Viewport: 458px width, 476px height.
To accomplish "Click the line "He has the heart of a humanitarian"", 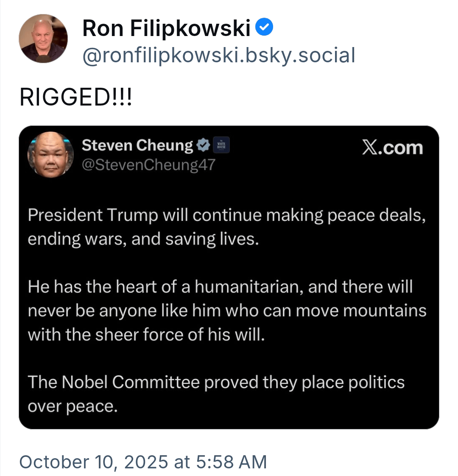I will click(x=220, y=287).
